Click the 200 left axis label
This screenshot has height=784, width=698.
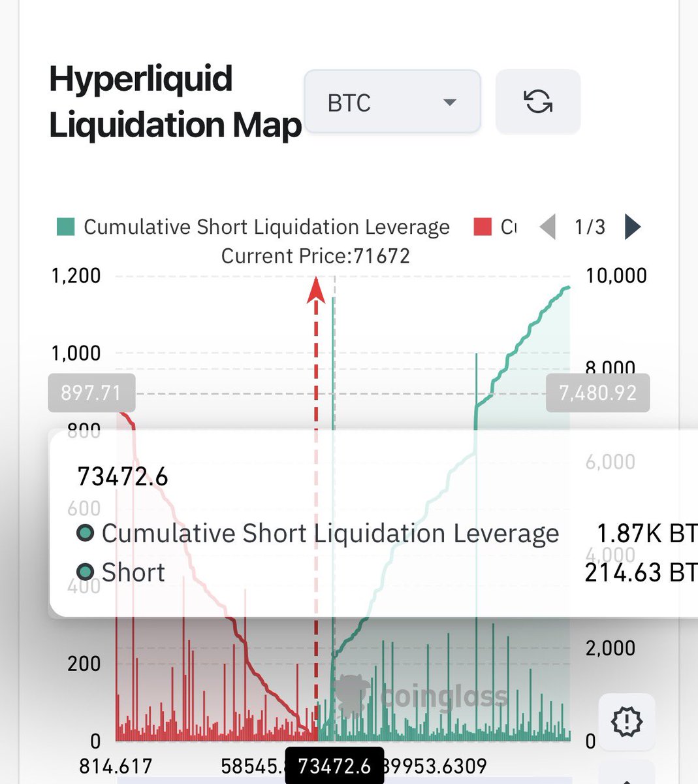click(x=84, y=664)
